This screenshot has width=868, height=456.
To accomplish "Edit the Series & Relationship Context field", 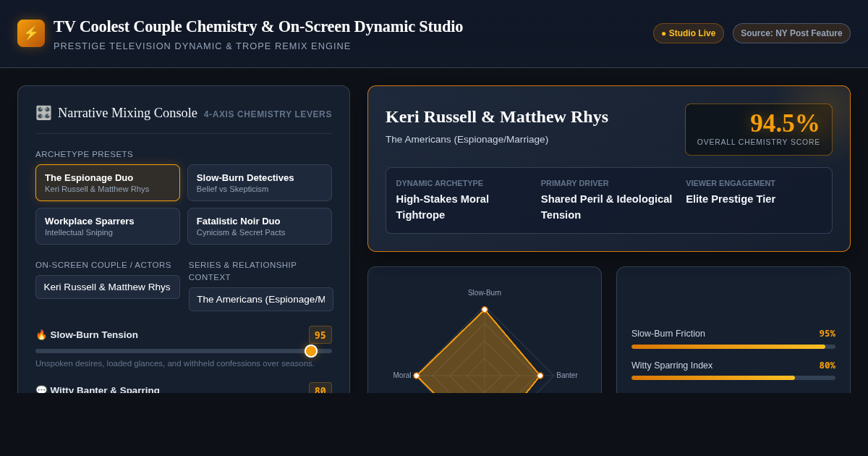I will tap(261, 299).
